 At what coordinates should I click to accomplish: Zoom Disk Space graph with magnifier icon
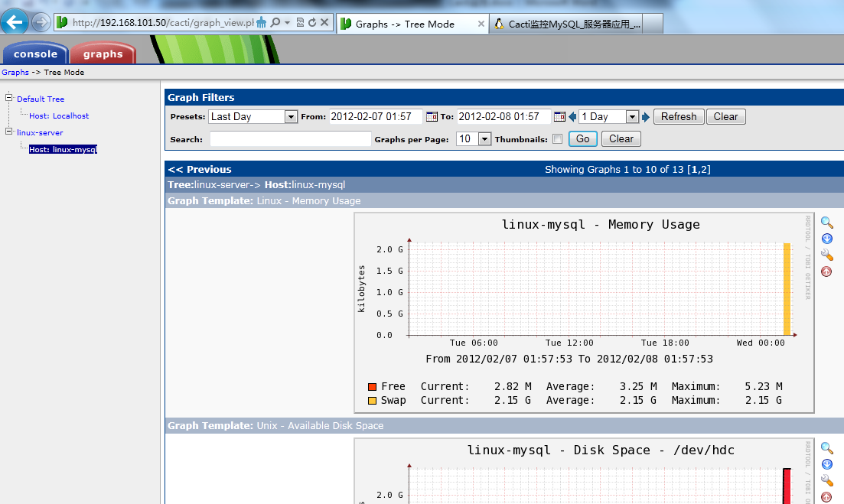(x=826, y=447)
